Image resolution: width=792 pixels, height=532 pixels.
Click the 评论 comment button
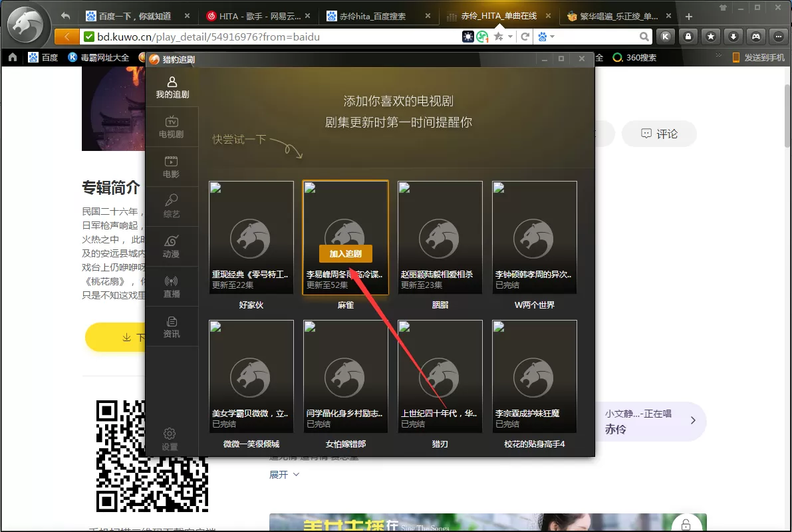click(x=659, y=134)
